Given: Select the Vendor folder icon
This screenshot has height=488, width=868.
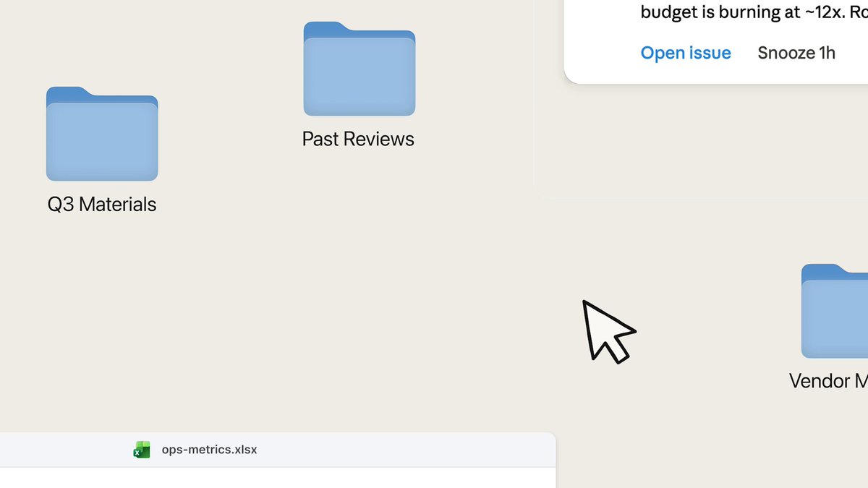Looking at the screenshot, I should 835,311.
